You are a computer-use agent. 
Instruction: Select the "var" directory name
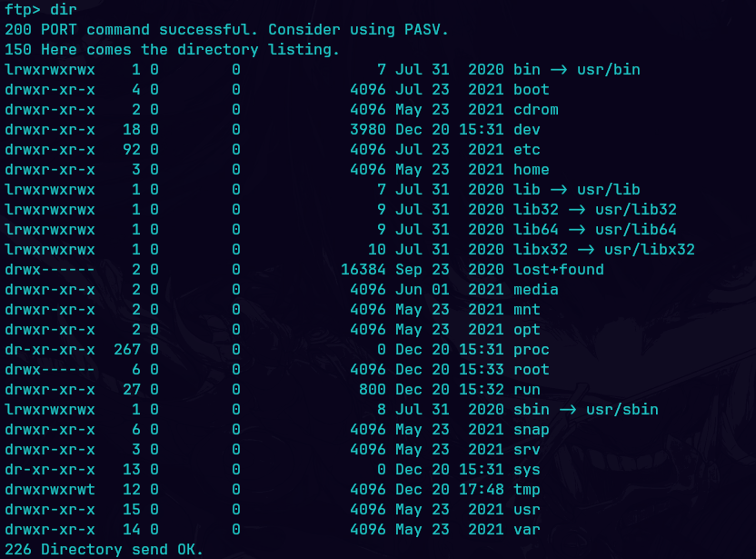(527, 530)
